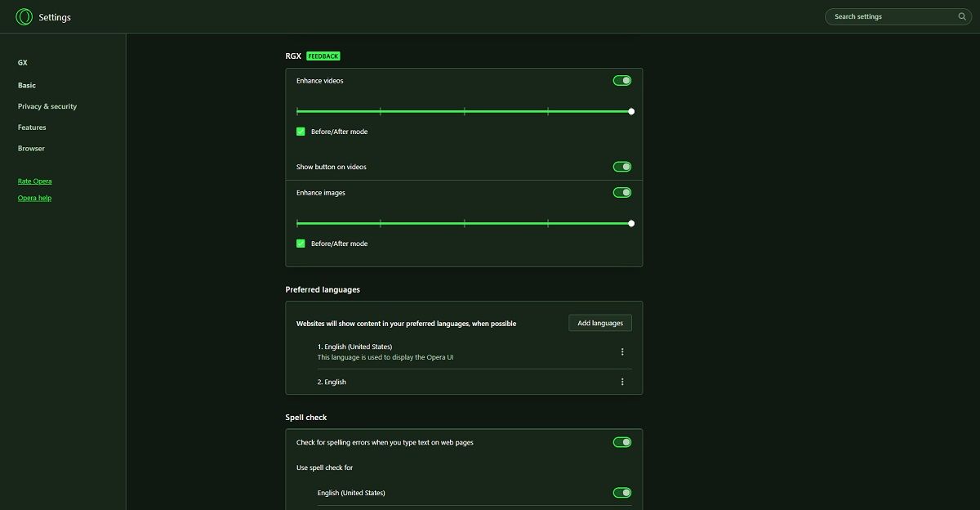Toggle Show button on videos

coord(621,166)
